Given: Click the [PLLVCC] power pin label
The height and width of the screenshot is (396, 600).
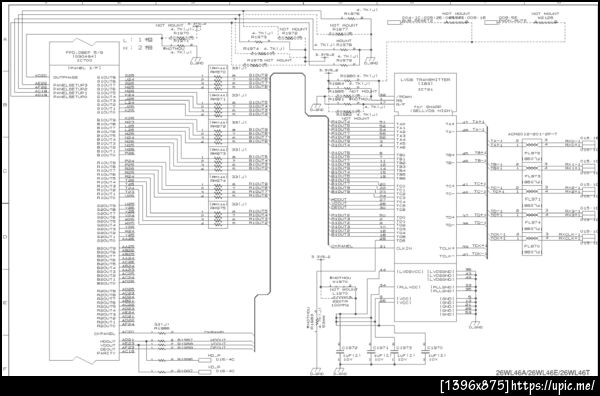Looking at the screenshot, I should point(408,287).
